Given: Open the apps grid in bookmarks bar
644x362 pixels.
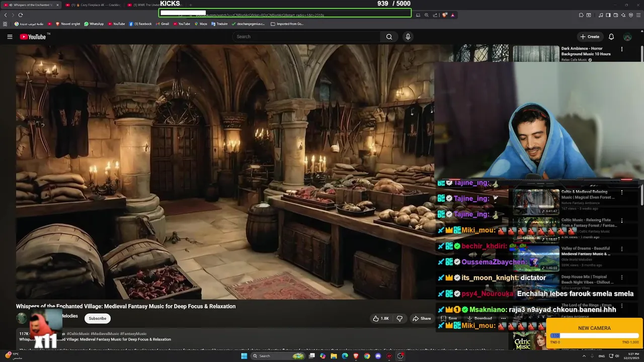Looking at the screenshot, I should point(5,24).
